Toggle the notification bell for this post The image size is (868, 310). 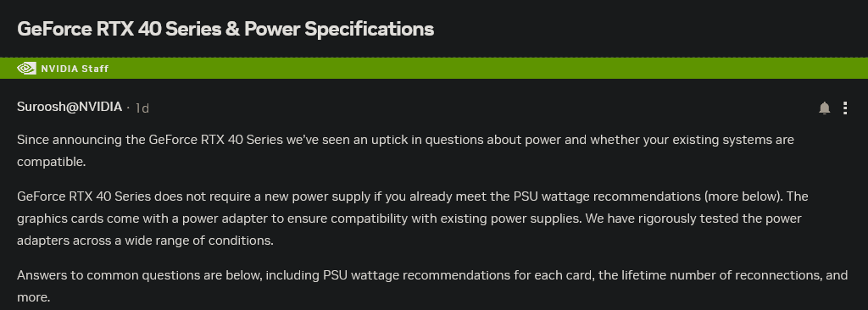pos(824,108)
